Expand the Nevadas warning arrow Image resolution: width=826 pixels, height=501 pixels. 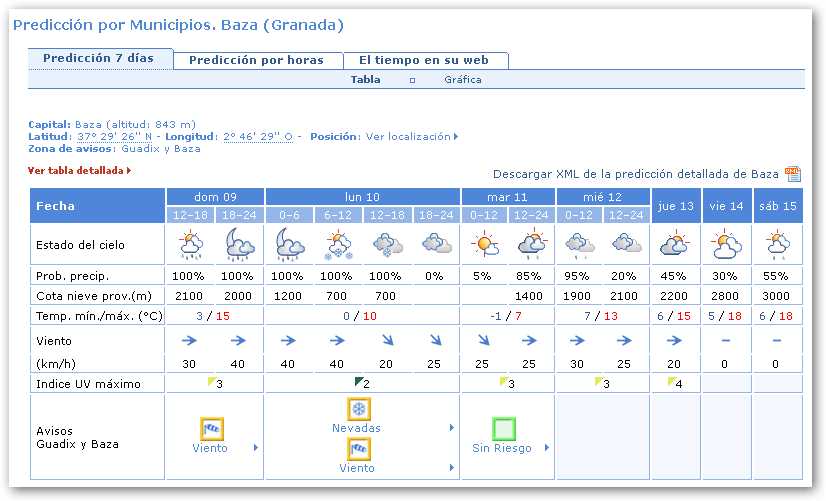[x=403, y=428]
